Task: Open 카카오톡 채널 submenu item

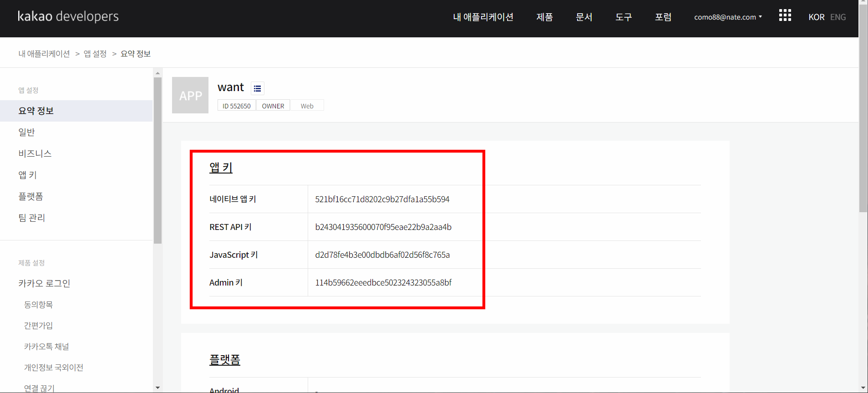Action: 46,347
